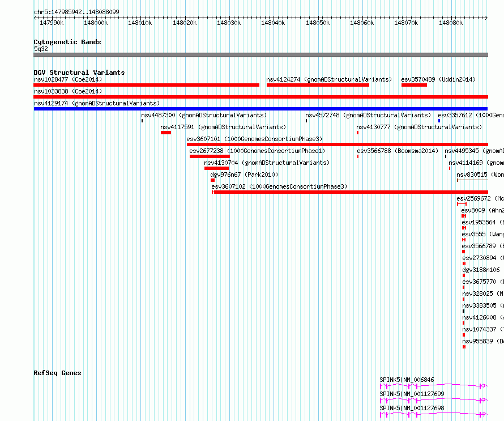The width and height of the screenshot is (504, 421).
Task: Open esv2677238 (1000GenomesConsortiumPhase1) label
Action: [x=257, y=151]
